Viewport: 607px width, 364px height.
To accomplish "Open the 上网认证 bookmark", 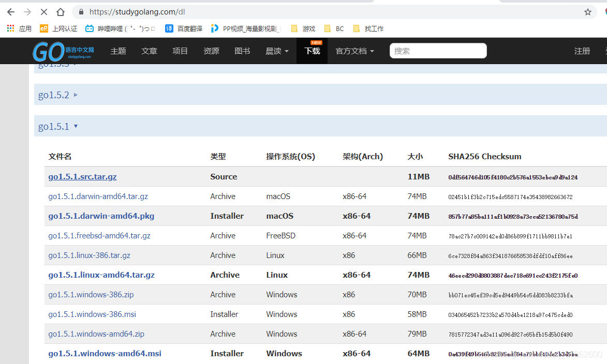I will click(58, 28).
